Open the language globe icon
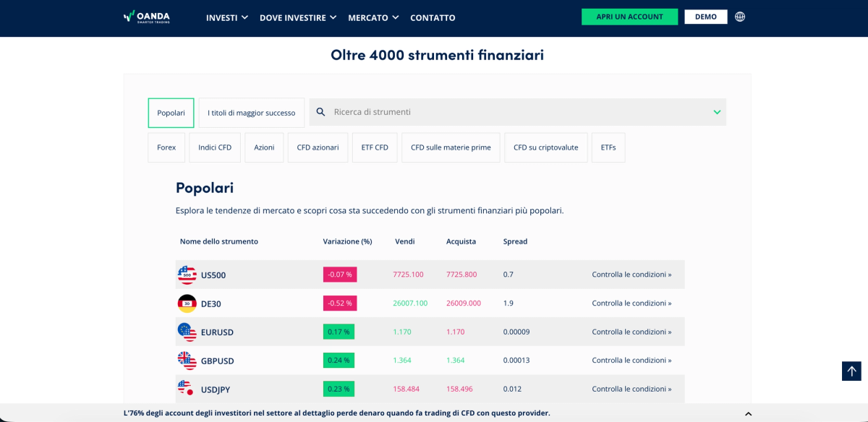This screenshot has width=868, height=422. point(740,17)
